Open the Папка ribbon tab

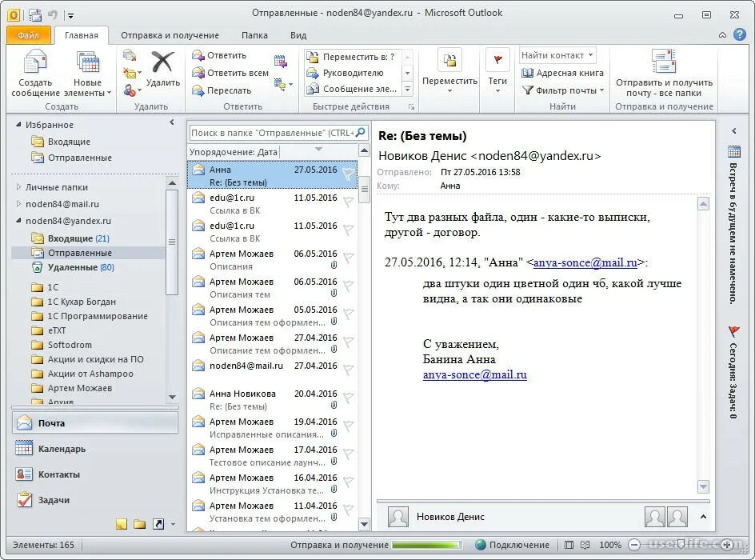[x=254, y=35]
